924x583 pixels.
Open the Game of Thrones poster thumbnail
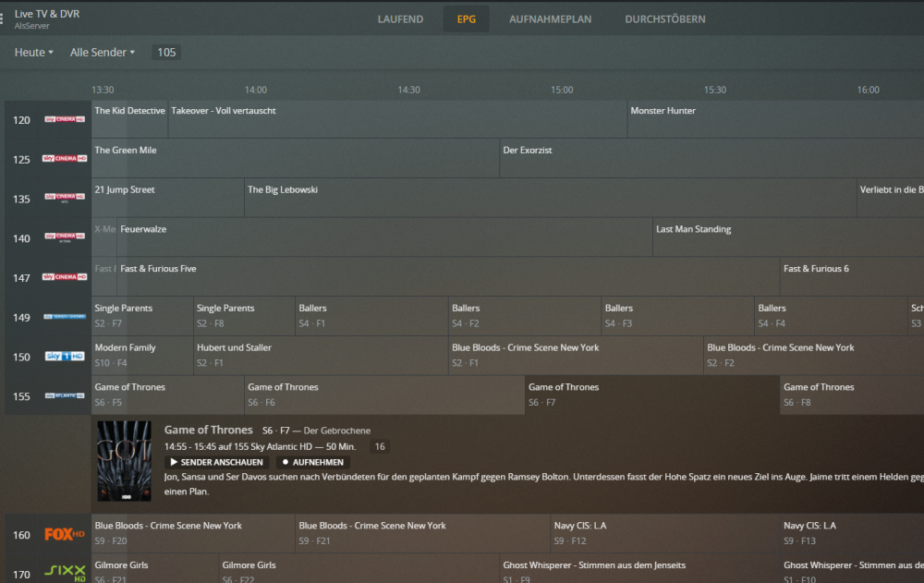[125, 461]
